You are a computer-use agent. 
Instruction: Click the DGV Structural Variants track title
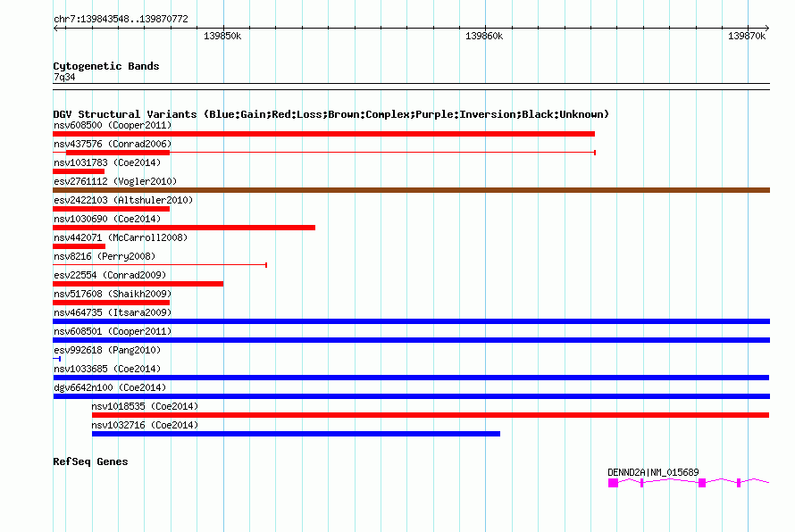click(331, 114)
